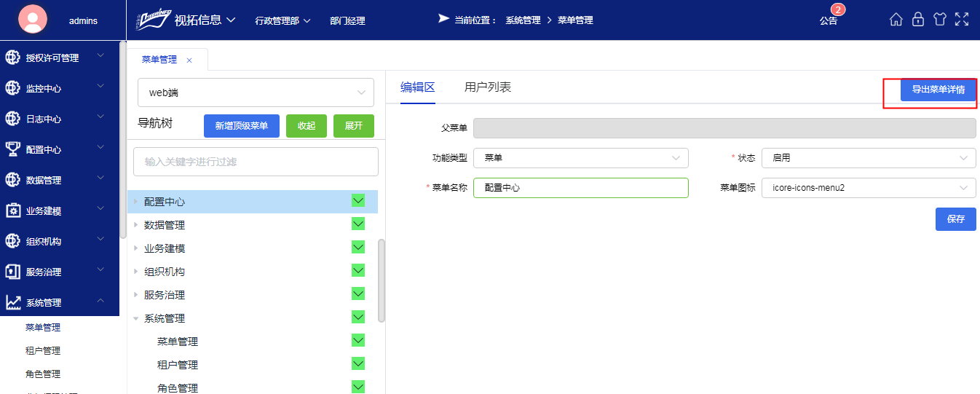Click the 收起 button

tap(307, 126)
